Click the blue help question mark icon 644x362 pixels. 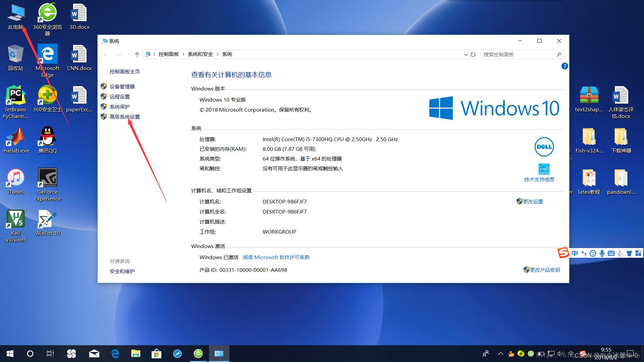(x=565, y=66)
